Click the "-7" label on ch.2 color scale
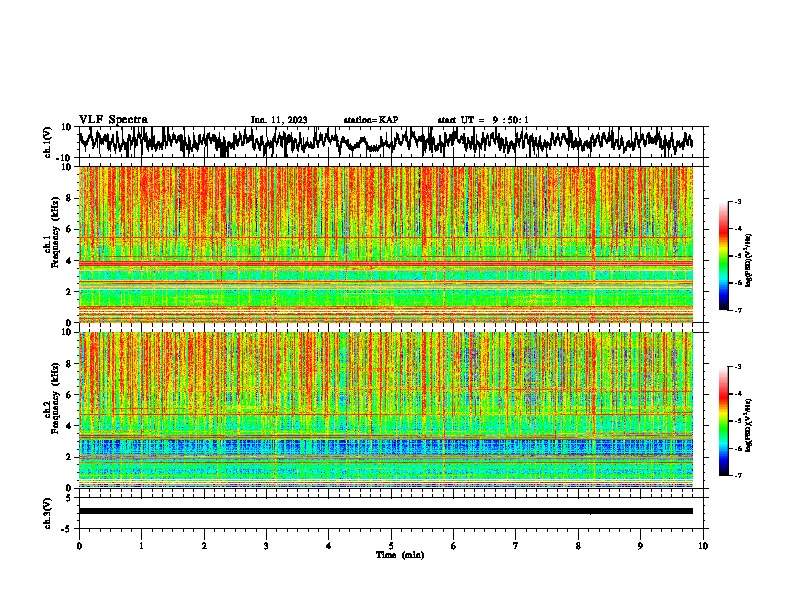The image size is (792, 612). [738, 475]
